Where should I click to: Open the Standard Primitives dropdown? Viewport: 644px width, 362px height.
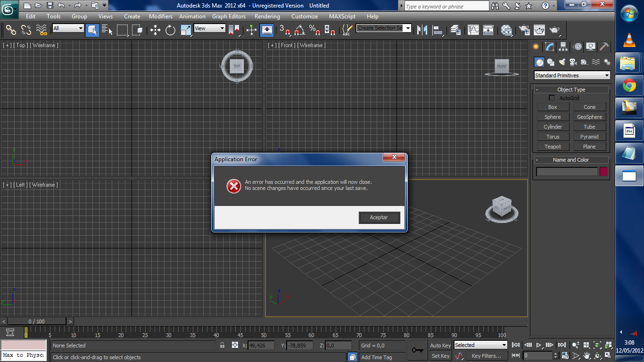[572, 75]
